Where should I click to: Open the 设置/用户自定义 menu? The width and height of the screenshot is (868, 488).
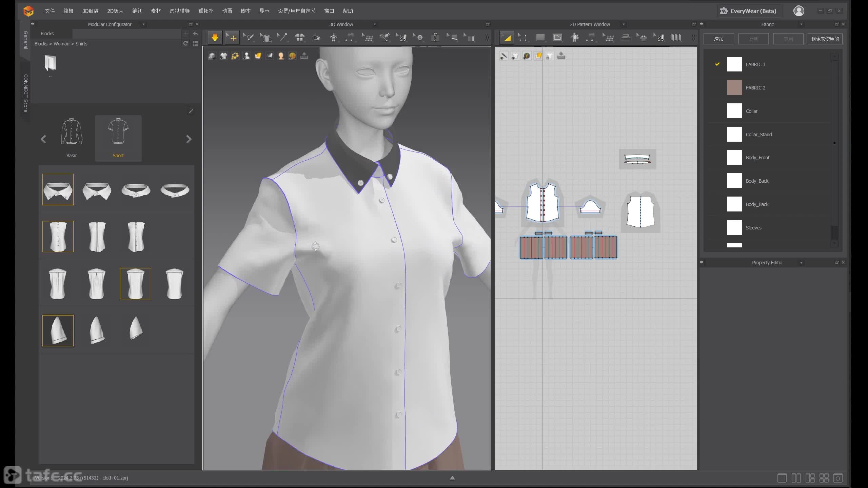297,11
